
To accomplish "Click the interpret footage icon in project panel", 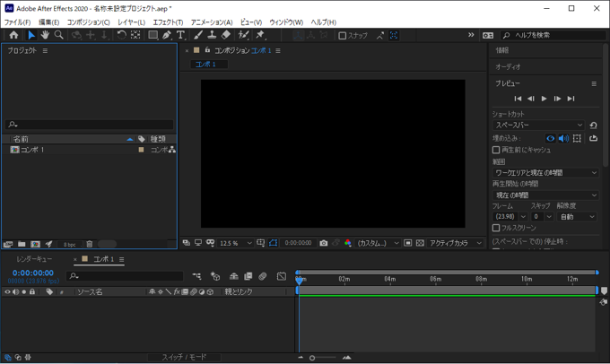I will (x=8, y=244).
